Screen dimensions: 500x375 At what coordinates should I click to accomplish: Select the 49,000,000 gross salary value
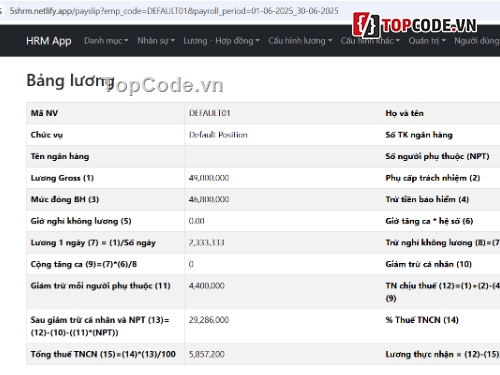pyautogui.click(x=209, y=178)
